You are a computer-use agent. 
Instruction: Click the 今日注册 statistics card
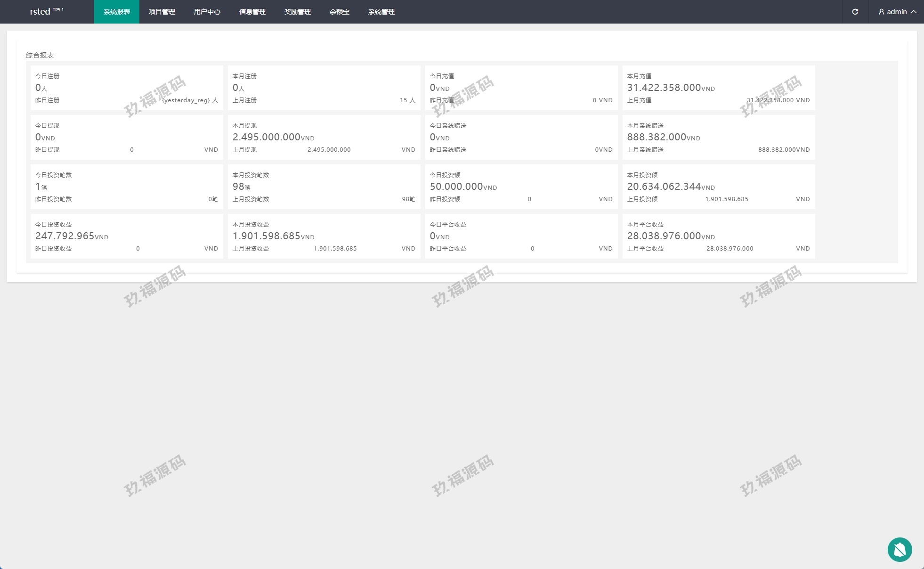coord(126,88)
